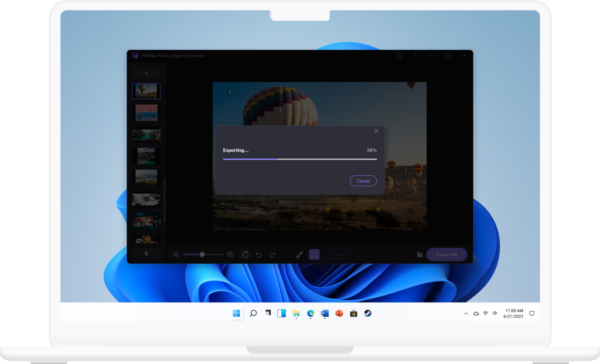Open the 11:00 AM clock and date
The image size is (600, 364).
pyautogui.click(x=514, y=313)
